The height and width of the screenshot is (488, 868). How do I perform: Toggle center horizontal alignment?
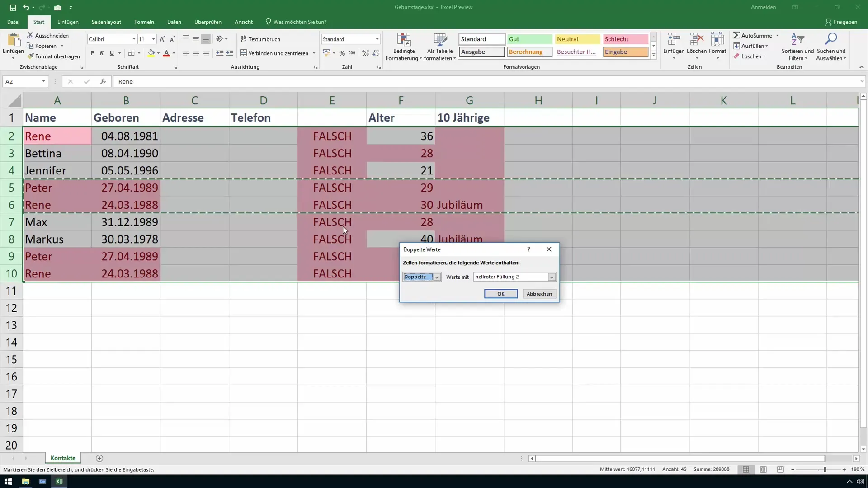pos(196,53)
